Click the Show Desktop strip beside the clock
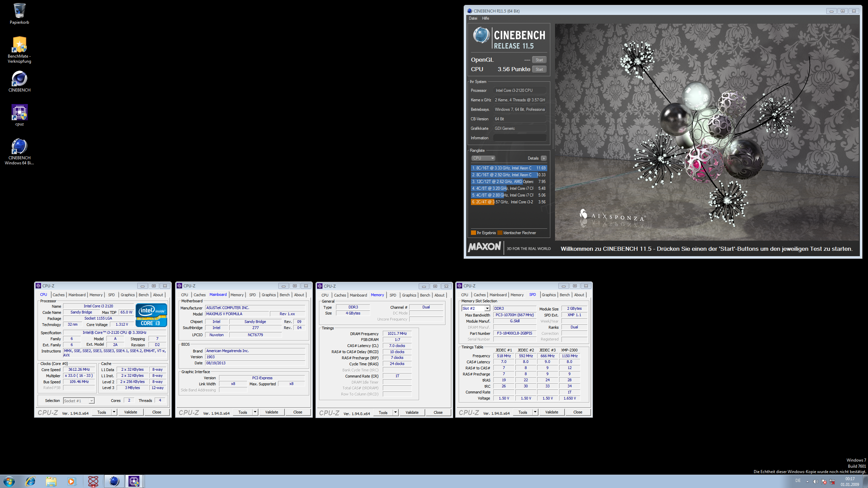868x488 pixels. point(866,481)
